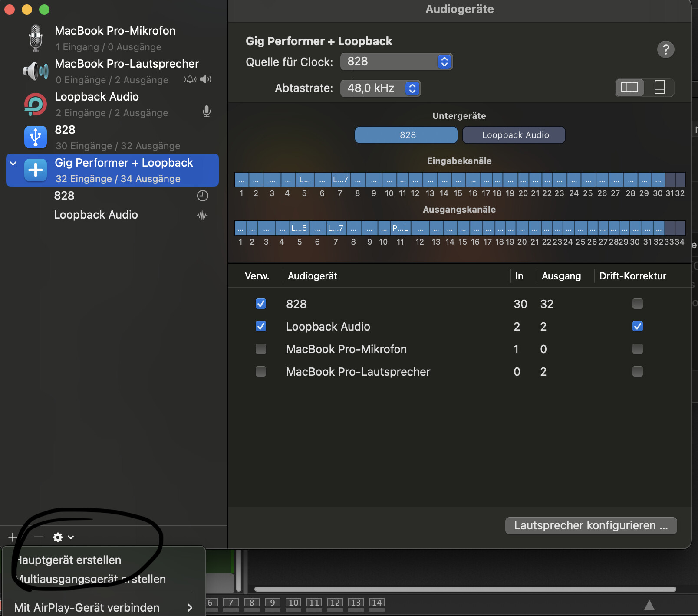Select the MacBook Pro-Mikrofon device icon
Viewport: 698px width, 616px height.
(x=36, y=38)
